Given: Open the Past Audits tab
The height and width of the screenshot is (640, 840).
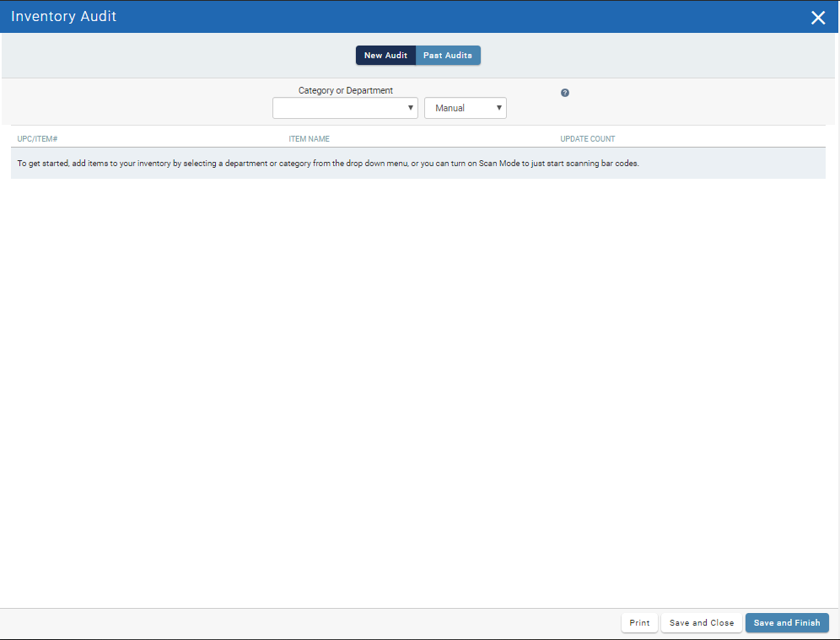Looking at the screenshot, I should pos(448,56).
